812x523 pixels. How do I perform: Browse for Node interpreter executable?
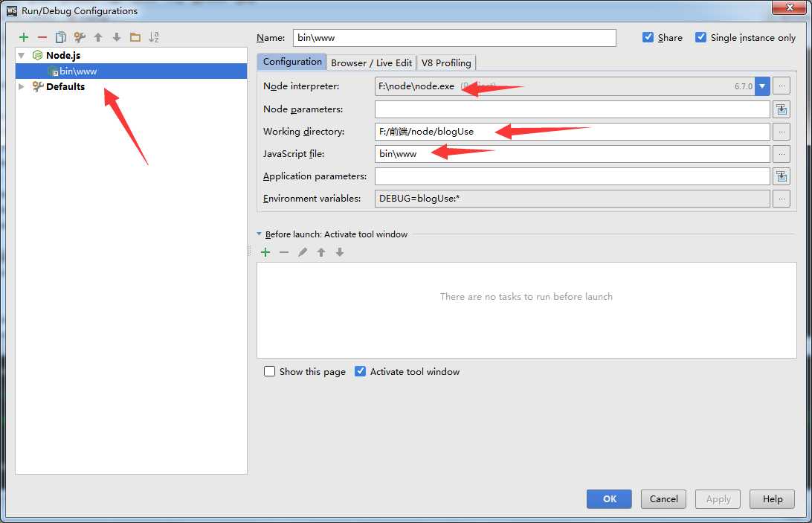pos(782,86)
